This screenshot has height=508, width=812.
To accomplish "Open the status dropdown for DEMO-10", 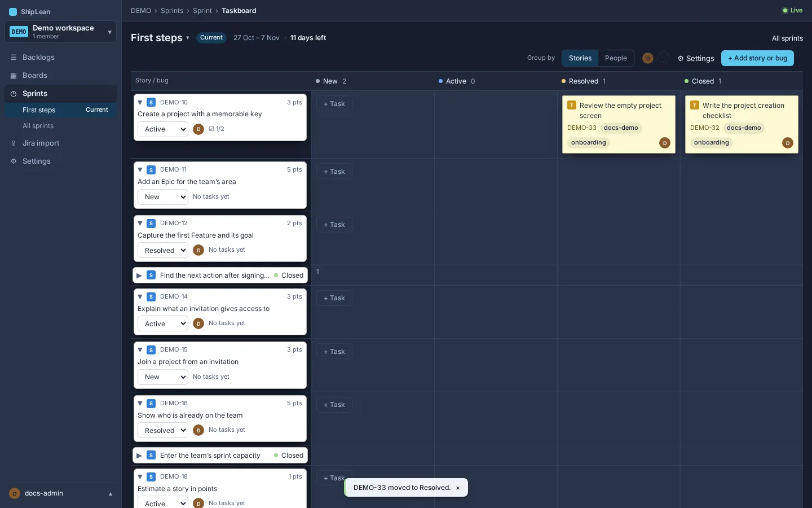I will 163,129.
